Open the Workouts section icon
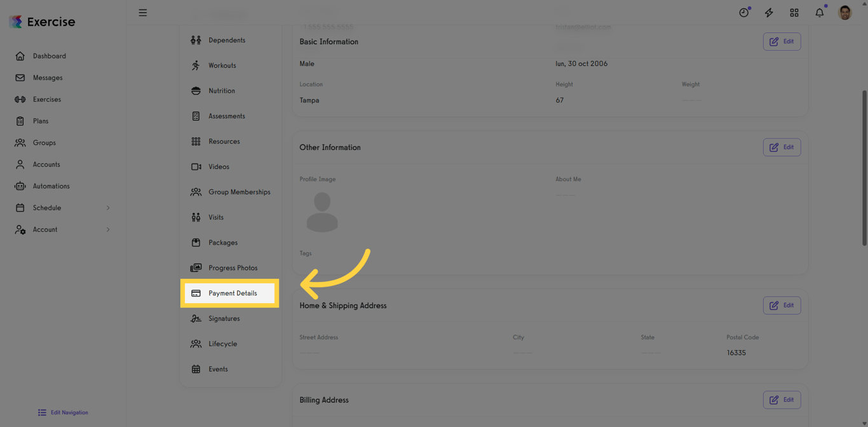The image size is (868, 427). click(197, 65)
